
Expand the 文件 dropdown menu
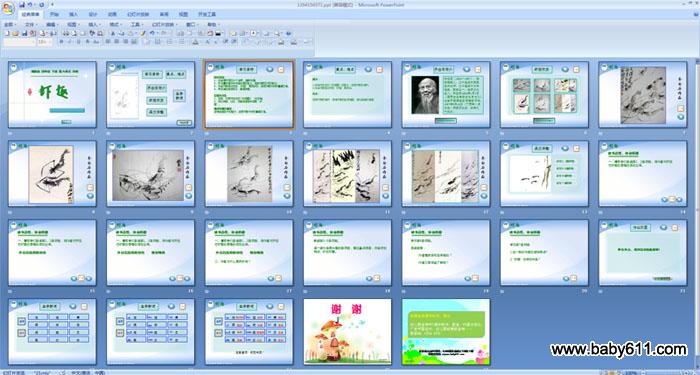tap(31, 25)
